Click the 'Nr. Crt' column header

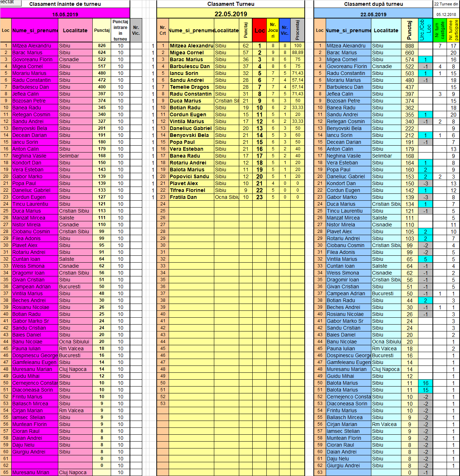tap(163, 30)
